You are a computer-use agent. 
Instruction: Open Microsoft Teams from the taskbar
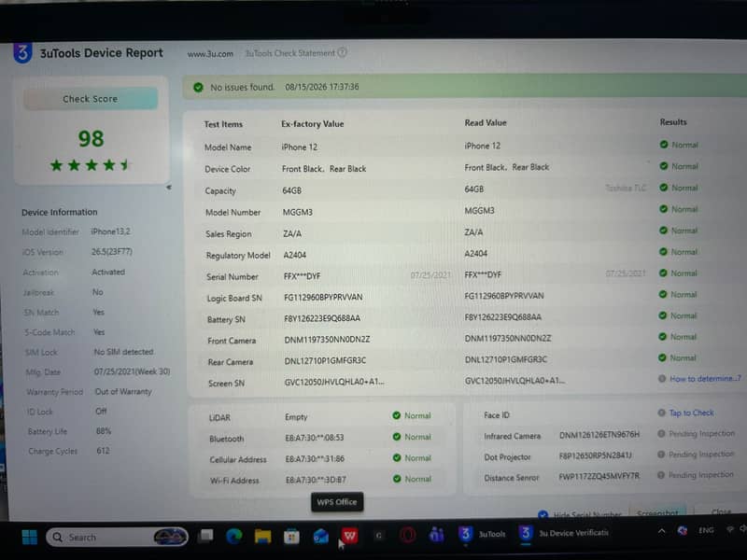coord(436,535)
